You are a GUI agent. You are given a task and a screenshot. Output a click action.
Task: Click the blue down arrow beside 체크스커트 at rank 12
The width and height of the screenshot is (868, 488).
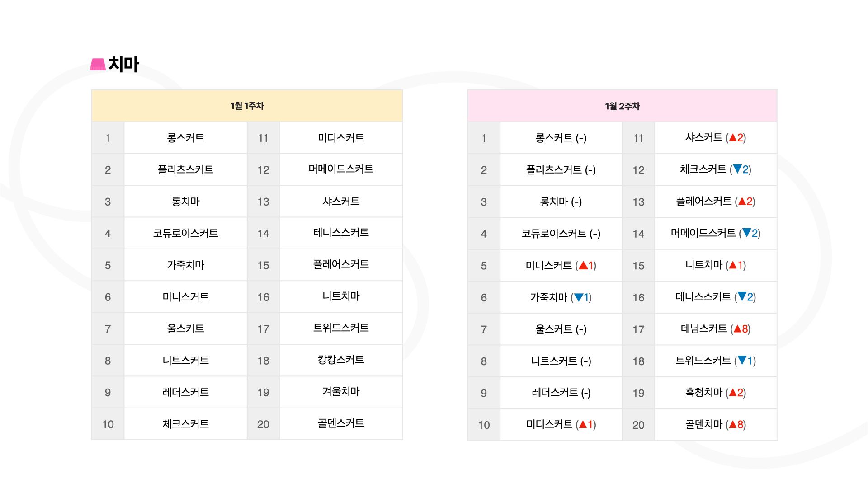737,169
